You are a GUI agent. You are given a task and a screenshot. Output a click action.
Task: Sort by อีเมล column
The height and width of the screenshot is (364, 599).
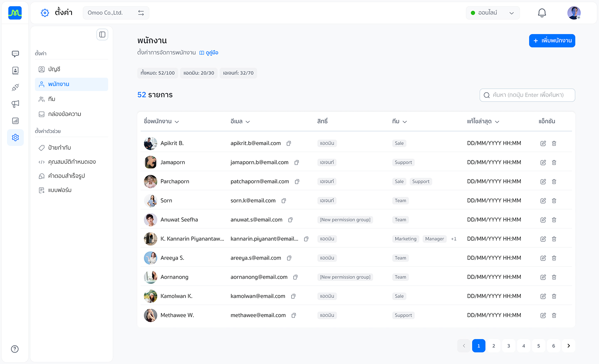tap(240, 121)
